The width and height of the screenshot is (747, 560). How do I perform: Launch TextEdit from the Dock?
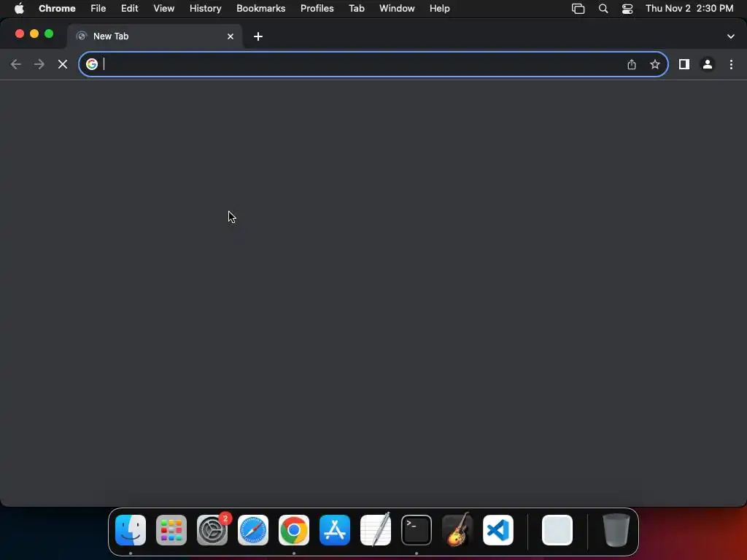click(376, 530)
